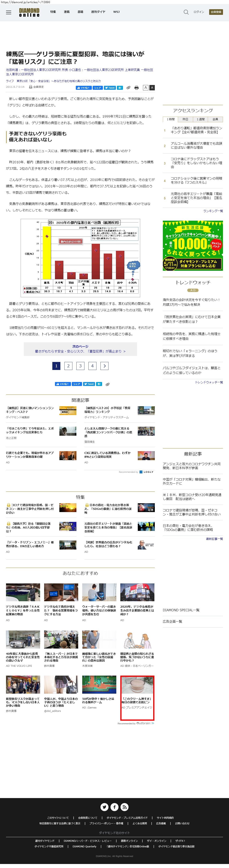This screenshot has width=229, height=868.
Task: Click the campaign cashback banner image
Action: click(x=193, y=246)
